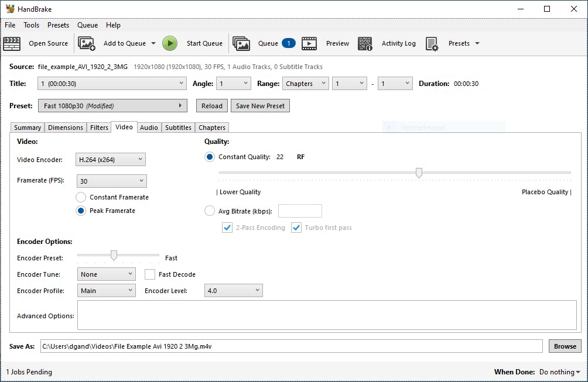
Task: Open the Tools menu
Action: click(31, 25)
